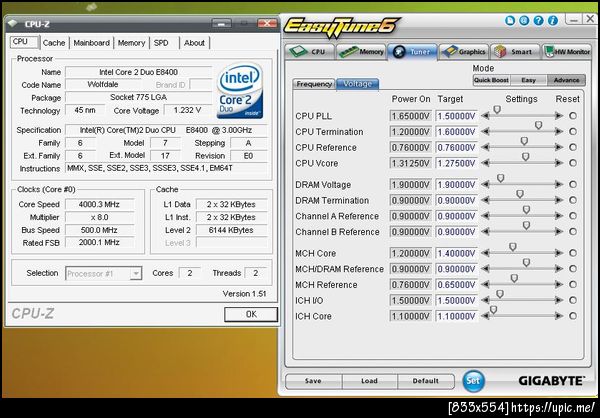Viewport: 600px width, 418px height.
Task: Click OK in CPU-Z
Action: (x=251, y=314)
